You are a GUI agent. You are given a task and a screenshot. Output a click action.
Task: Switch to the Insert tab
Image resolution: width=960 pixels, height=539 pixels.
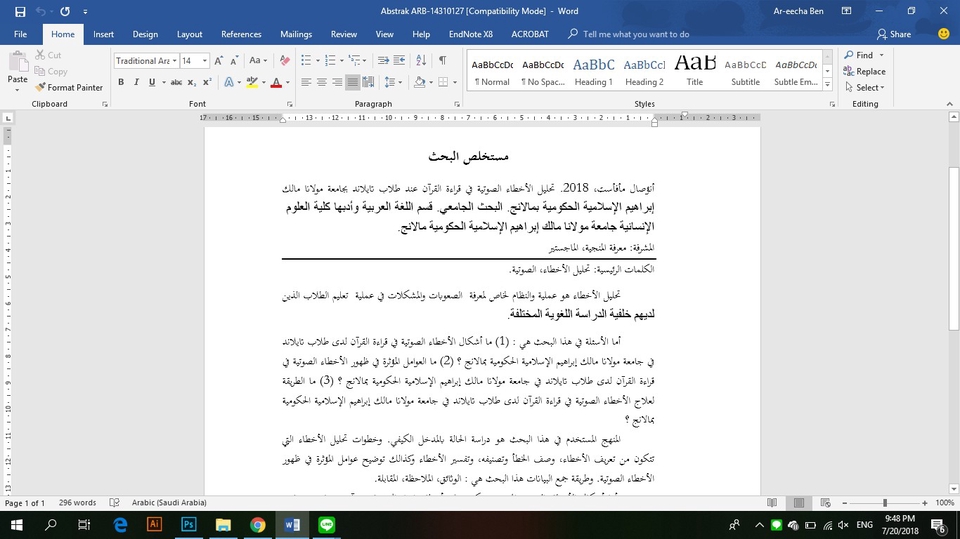tap(103, 34)
